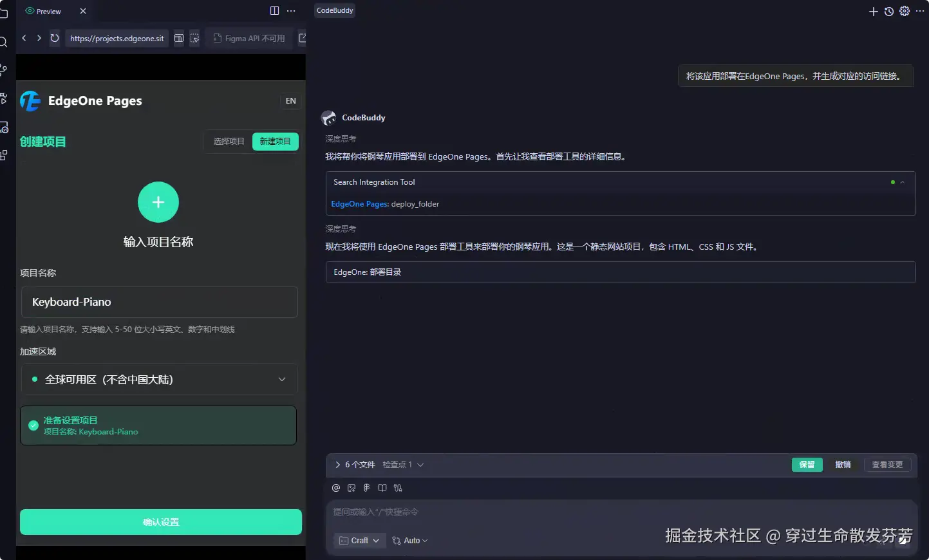
Task: Open CodeBuddy settings gear icon
Action: click(905, 11)
